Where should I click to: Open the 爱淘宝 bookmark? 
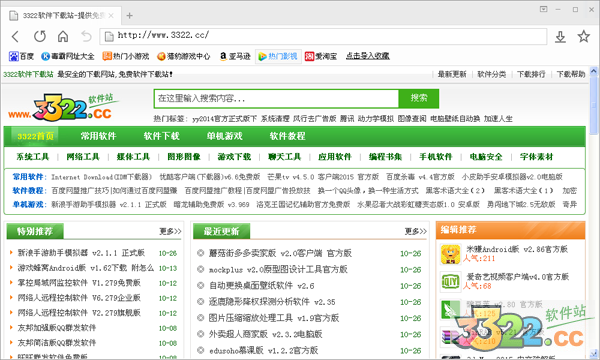coord(321,56)
